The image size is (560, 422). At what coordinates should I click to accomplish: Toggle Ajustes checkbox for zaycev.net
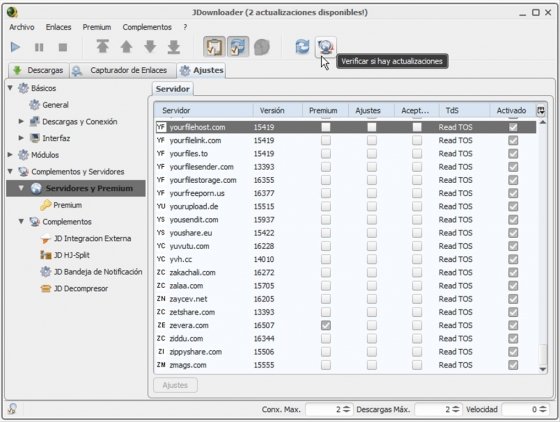[x=371, y=299]
